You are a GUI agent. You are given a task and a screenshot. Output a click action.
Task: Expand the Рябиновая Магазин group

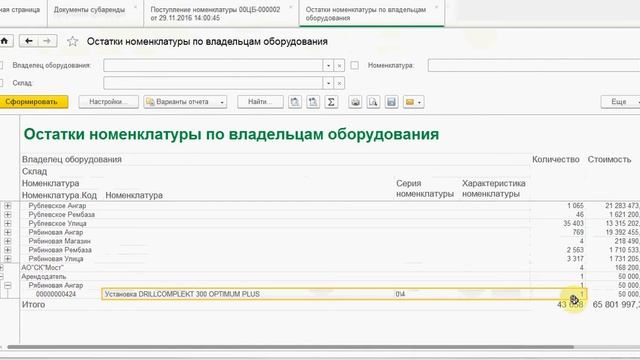tap(8, 241)
